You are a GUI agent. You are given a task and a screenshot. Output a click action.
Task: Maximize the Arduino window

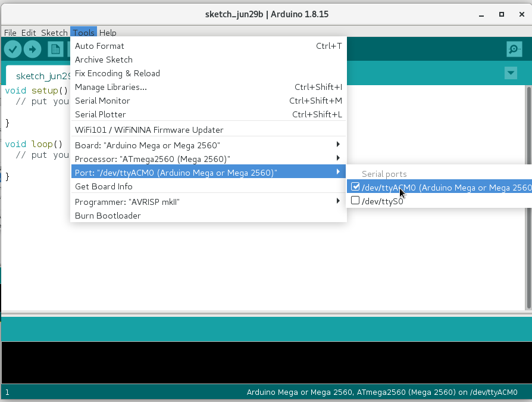[502, 14]
